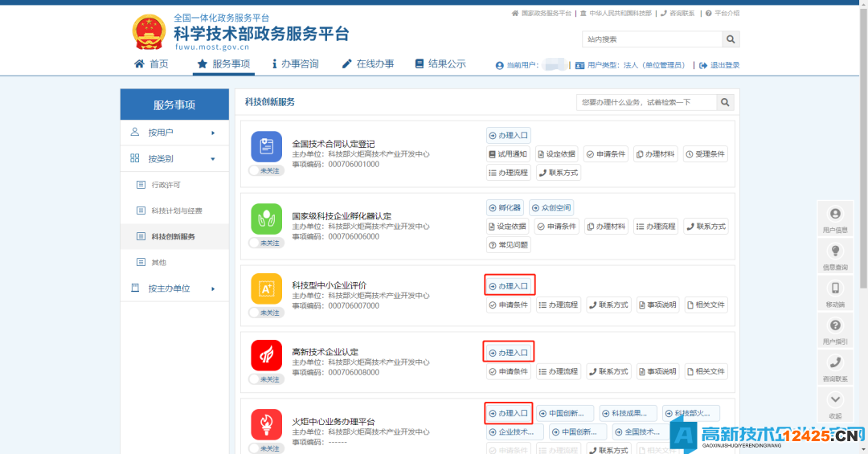This screenshot has height=454, width=868.
Task: Switch to the 在线办事 navigation tab
Action: click(x=368, y=64)
